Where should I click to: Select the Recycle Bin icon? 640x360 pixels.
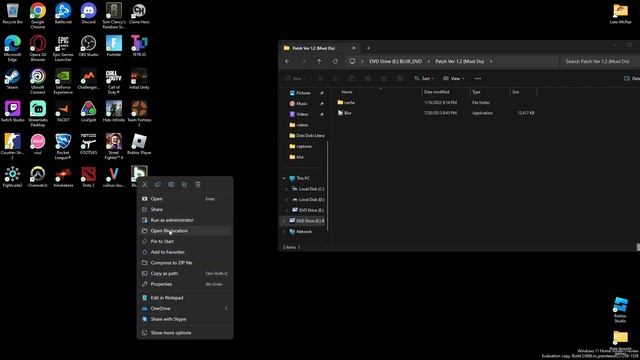[x=12, y=13]
